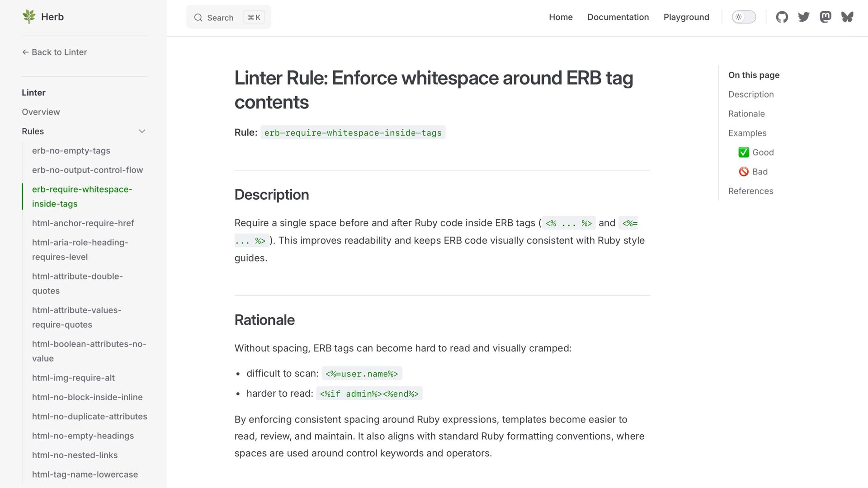868x488 pixels.
Task: Open the Bluesky butterfly icon link
Action: [847, 17]
